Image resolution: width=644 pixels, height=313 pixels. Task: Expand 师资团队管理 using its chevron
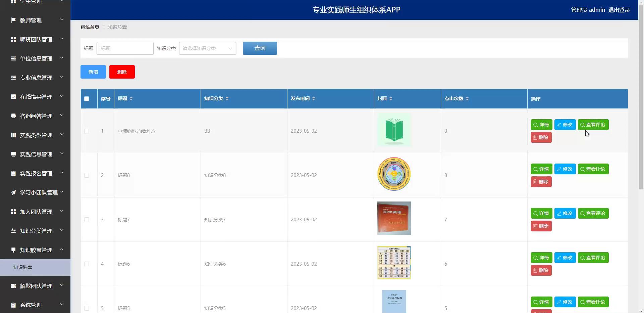[x=62, y=39]
